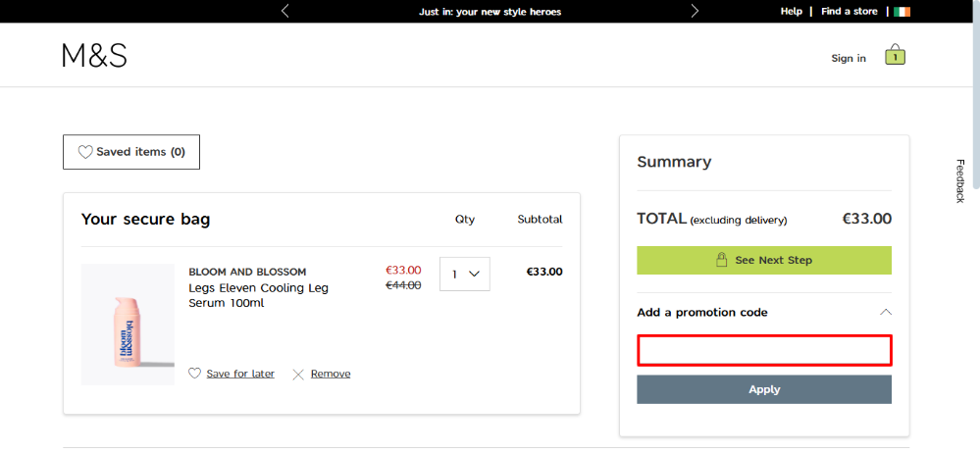The image size is (980, 453).
Task: Click BLOOM AND BLOSSOM brand text
Action: coord(247,272)
